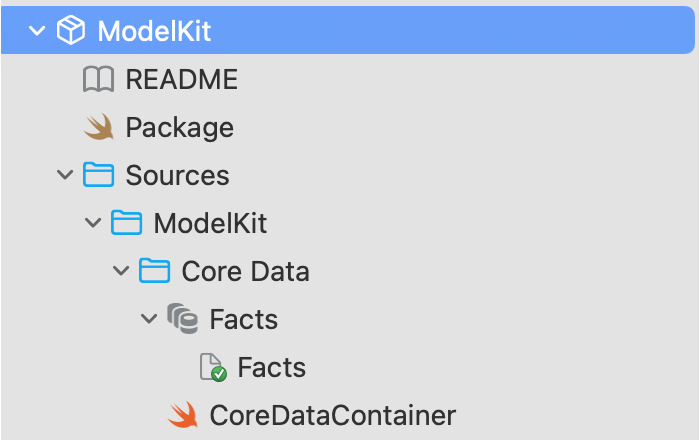700x440 pixels.
Task: Click the ModelKit package box icon
Action: [70, 31]
